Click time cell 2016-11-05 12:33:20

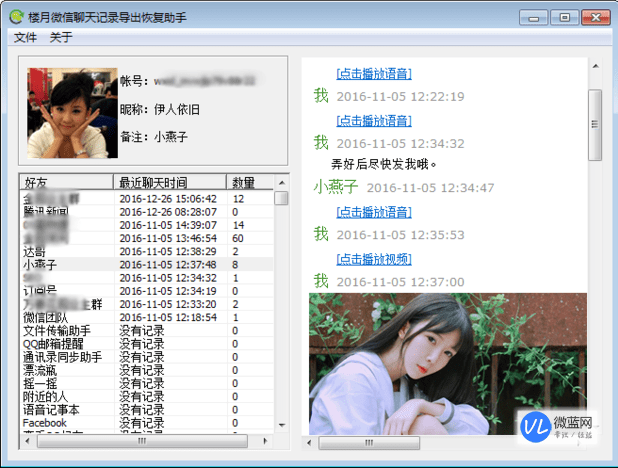coord(168,304)
